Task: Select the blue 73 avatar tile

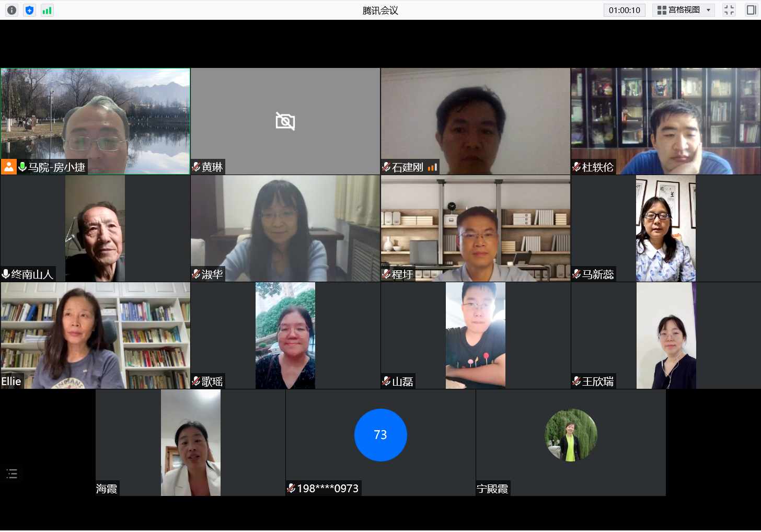Action: coord(380,435)
